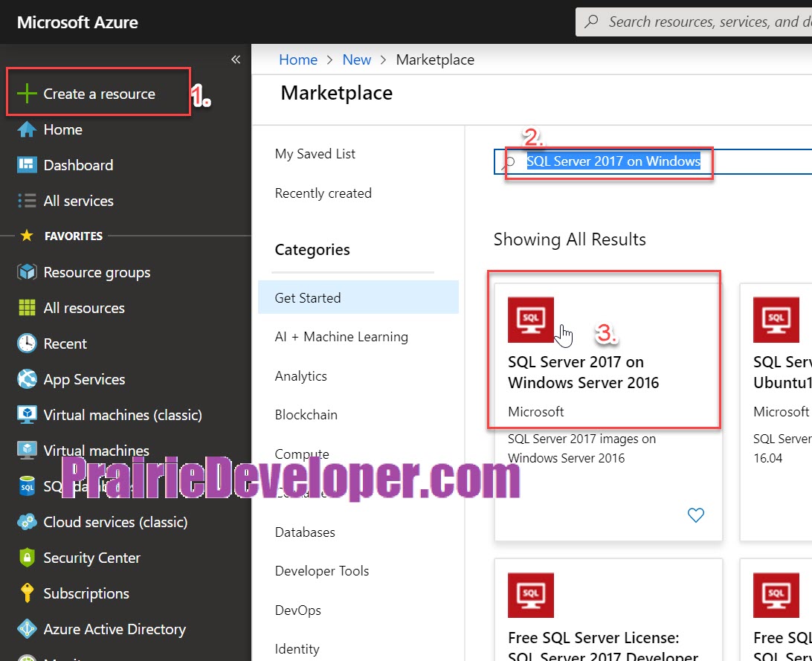This screenshot has height=661, width=812.
Task: Select the Get Started category
Action: pyautogui.click(x=358, y=297)
